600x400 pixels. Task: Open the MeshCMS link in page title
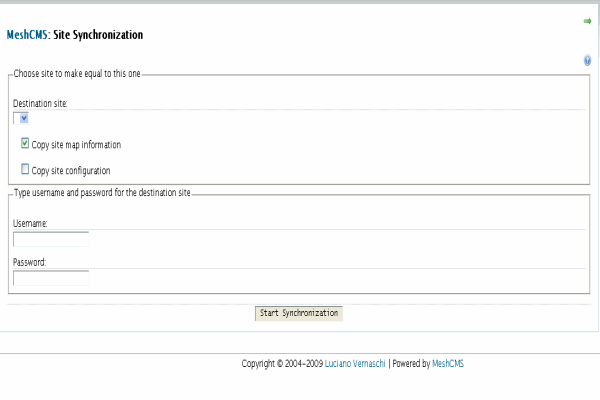tap(27, 35)
